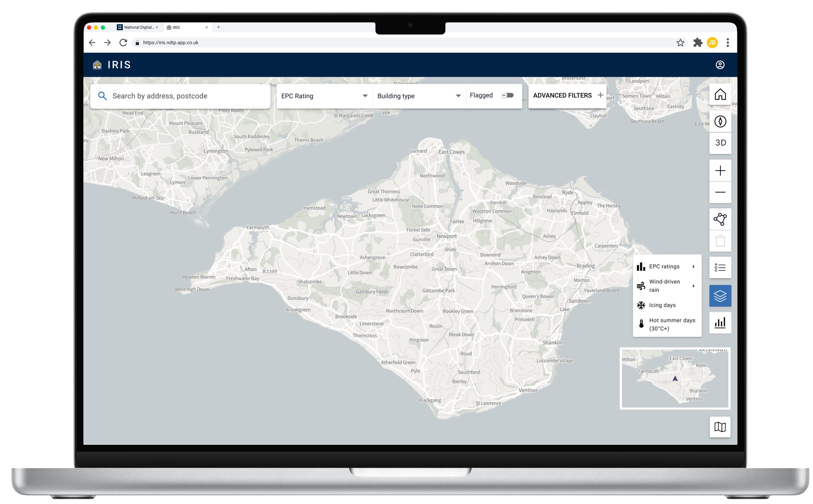Viewport: 813px width, 504px height.
Task: Click the home view icon
Action: (720, 94)
